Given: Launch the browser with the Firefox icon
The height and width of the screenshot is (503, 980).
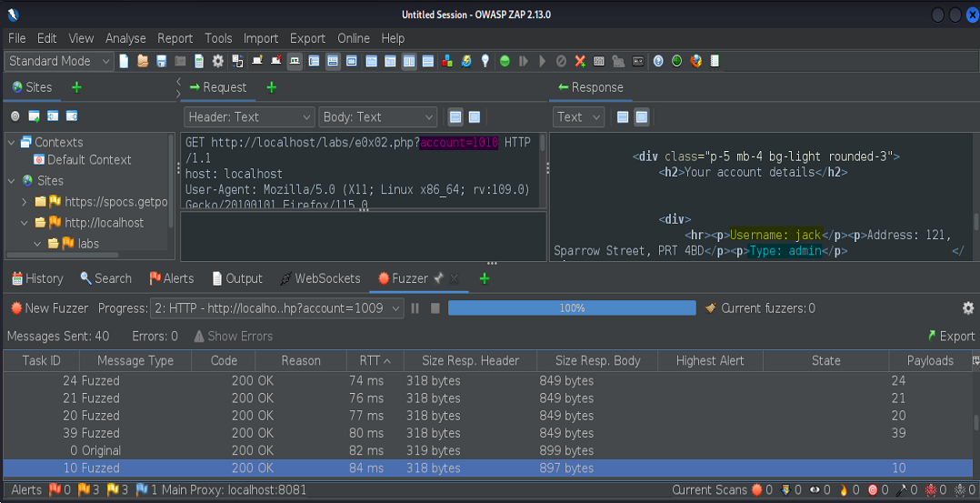Looking at the screenshot, I should point(695,61).
